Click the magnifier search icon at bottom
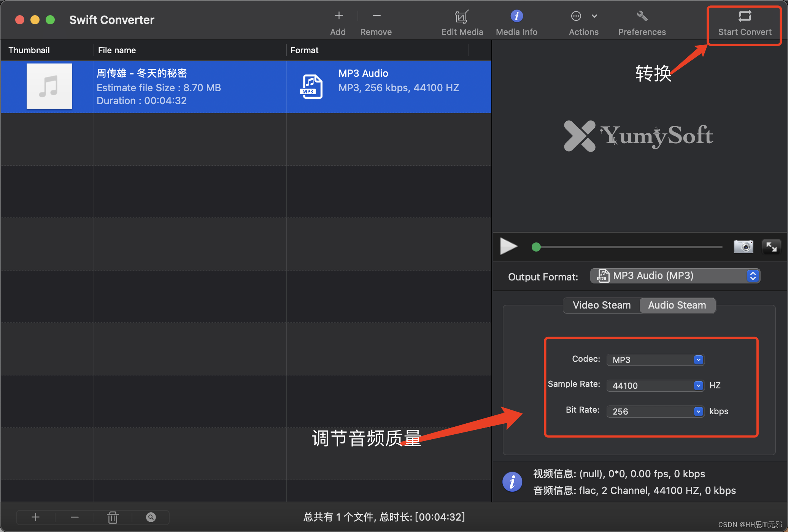Screen dimensions: 788x532 pos(151,517)
